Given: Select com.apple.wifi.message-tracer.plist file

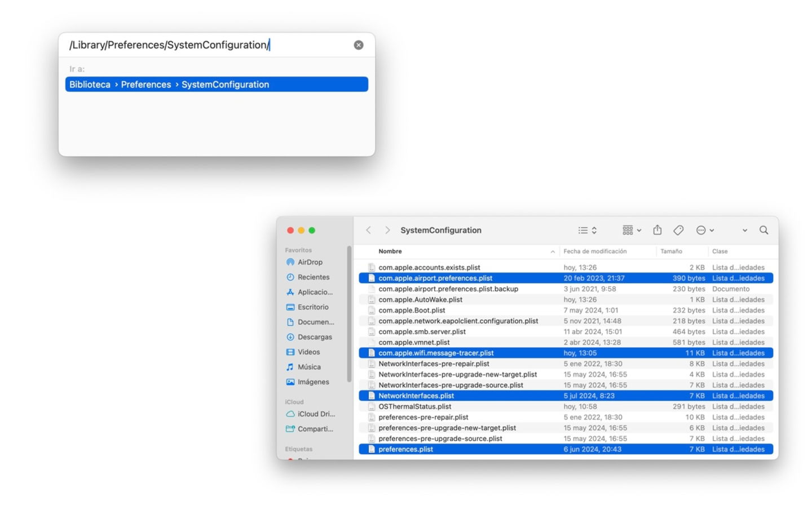Looking at the screenshot, I should click(x=566, y=353).
